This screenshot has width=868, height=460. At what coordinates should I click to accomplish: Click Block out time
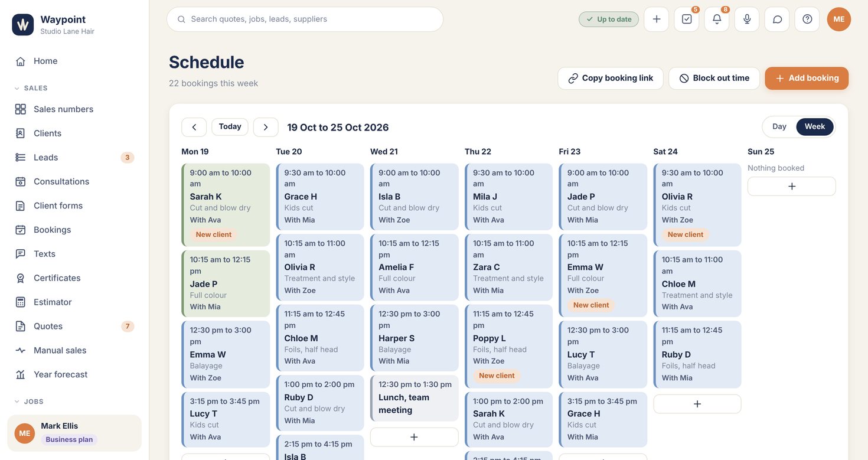coord(714,78)
